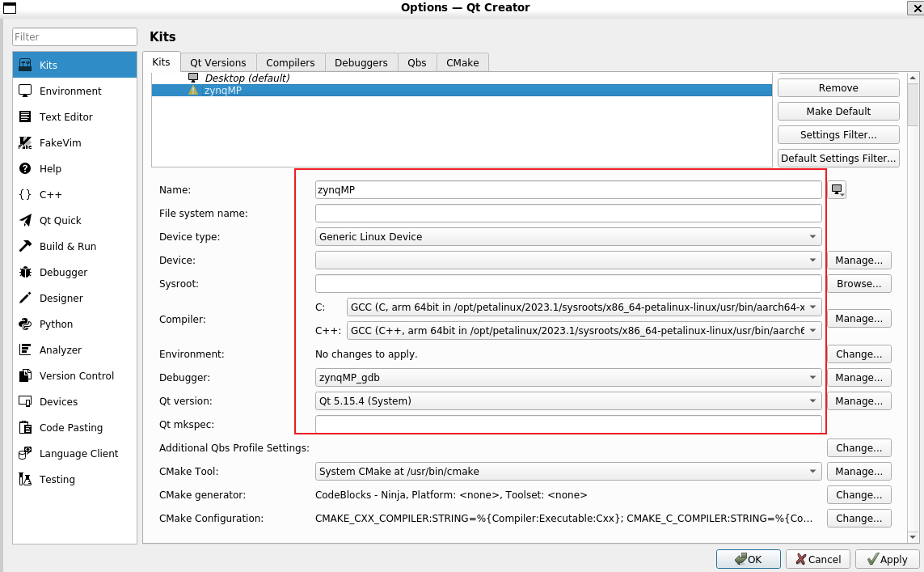Viewport: 924px width, 572px height.
Task: Click the window menu icon in title bar
Action: tap(10, 7)
